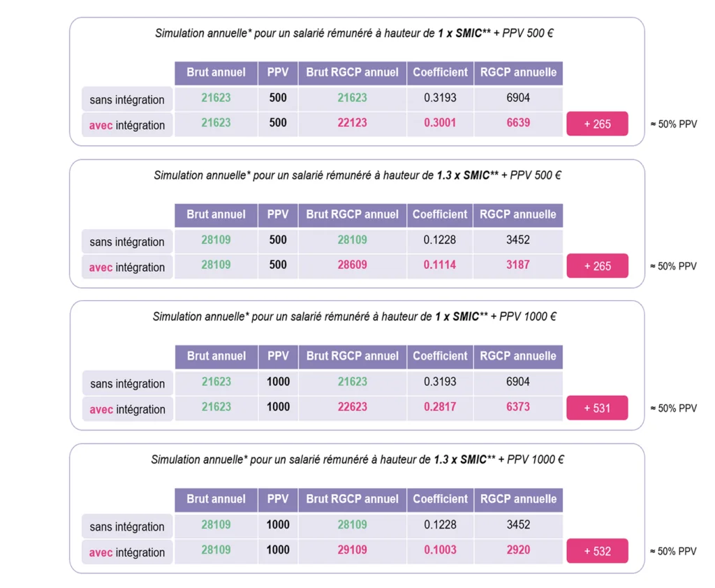Select the Brut RGCP annuel cell 22123
This screenshot has width=715, height=588.
[x=352, y=123]
